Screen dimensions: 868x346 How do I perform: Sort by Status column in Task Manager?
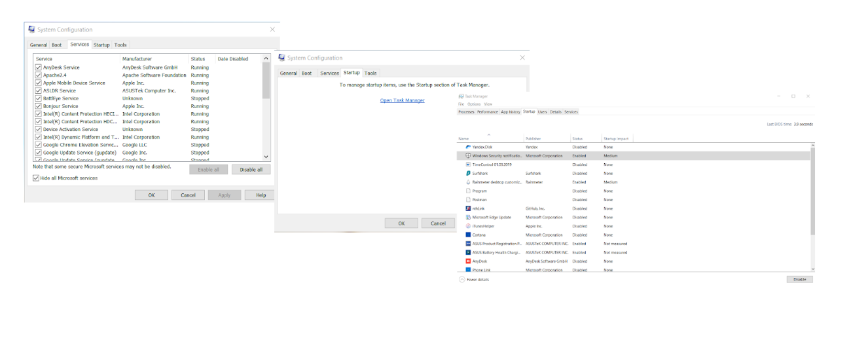pos(586,139)
